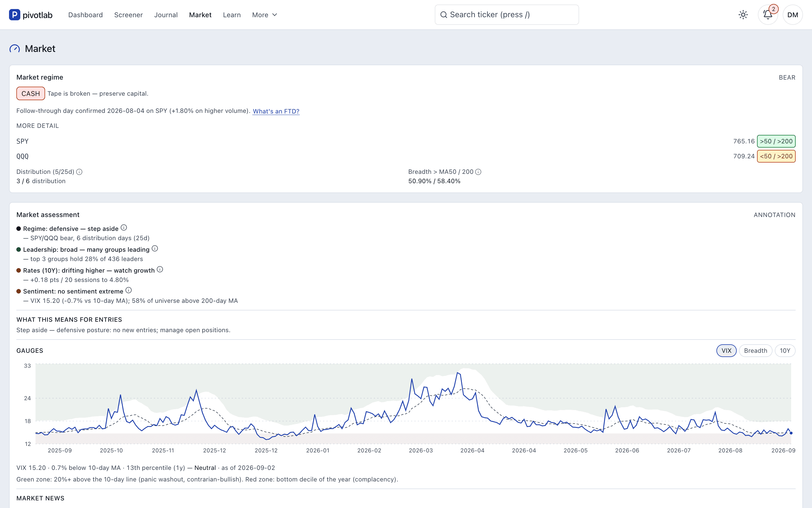The height and width of the screenshot is (508, 812).
Task: Click info icon beside Leadership: broad
Action: tap(155, 249)
